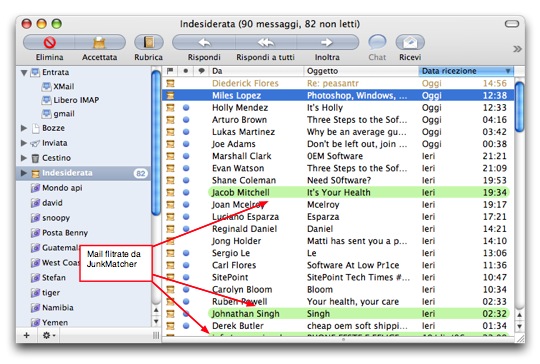Viewport: 540px width, 364px height.
Task: Open highlighted Jacob Mitchell message
Action: (338, 193)
